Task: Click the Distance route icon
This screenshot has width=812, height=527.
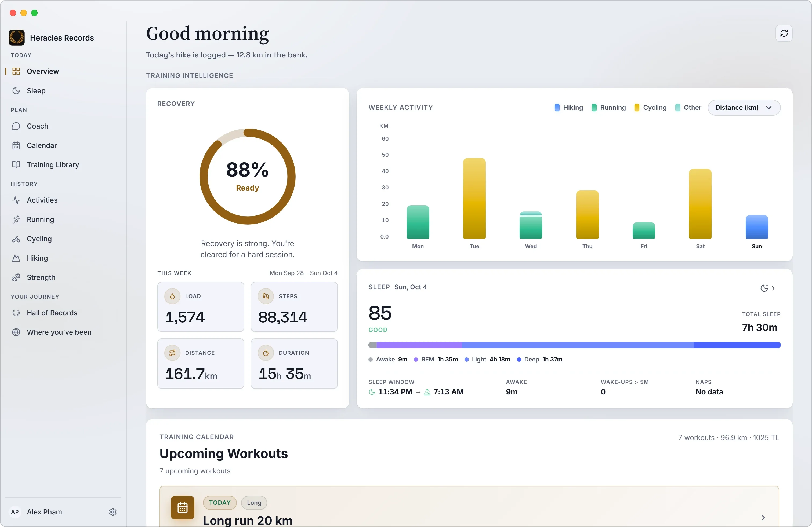Action: pyautogui.click(x=172, y=353)
